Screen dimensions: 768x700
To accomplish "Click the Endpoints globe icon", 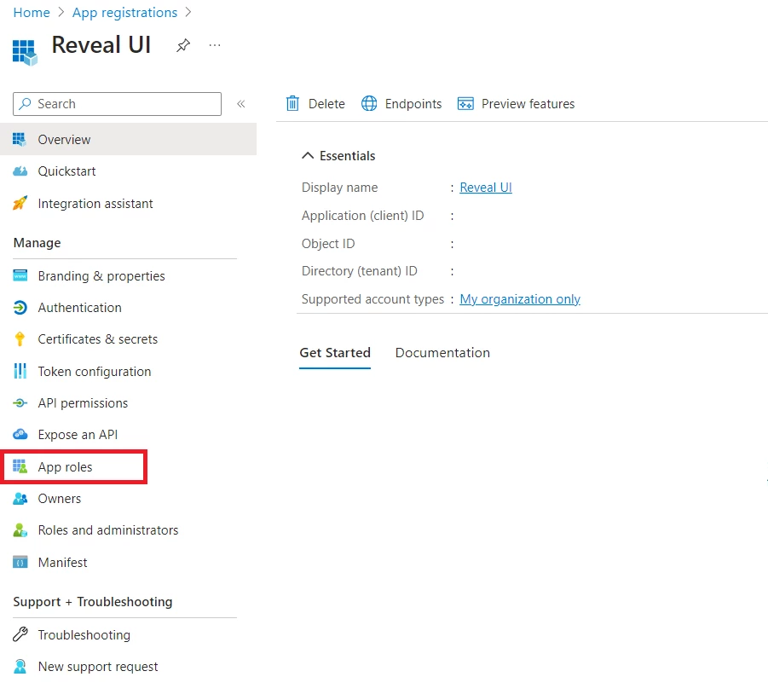I will click(369, 103).
